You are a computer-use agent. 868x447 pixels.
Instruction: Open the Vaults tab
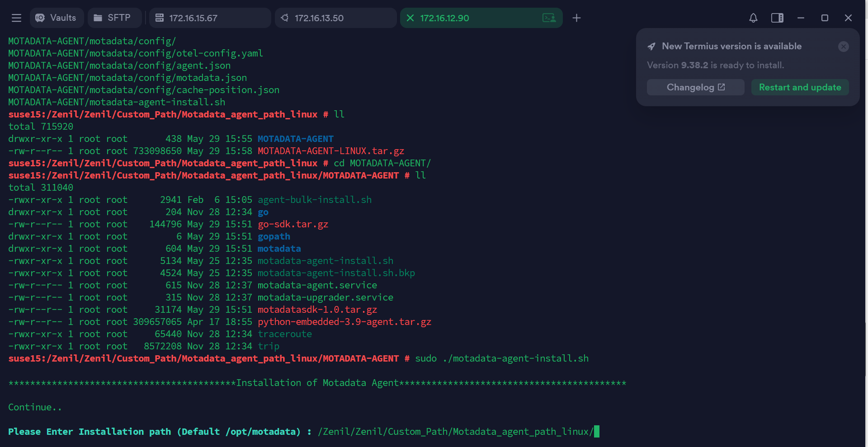click(x=57, y=18)
